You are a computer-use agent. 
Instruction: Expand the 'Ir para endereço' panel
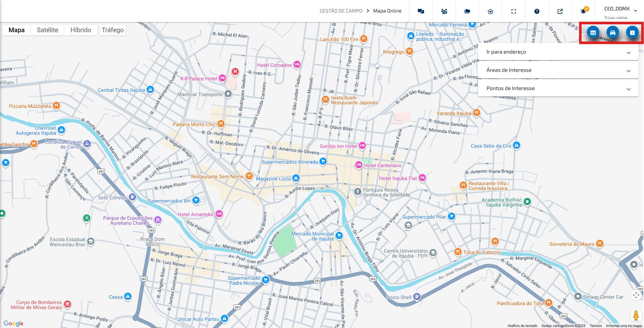point(558,52)
